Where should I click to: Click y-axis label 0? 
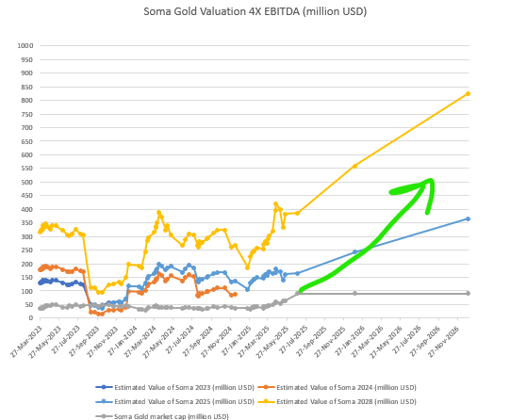pyautogui.click(x=31, y=318)
